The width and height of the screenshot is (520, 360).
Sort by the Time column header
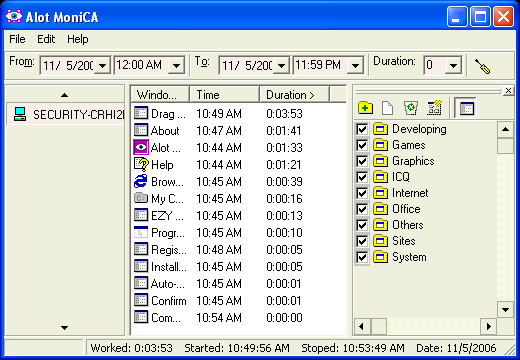pyautogui.click(x=225, y=95)
